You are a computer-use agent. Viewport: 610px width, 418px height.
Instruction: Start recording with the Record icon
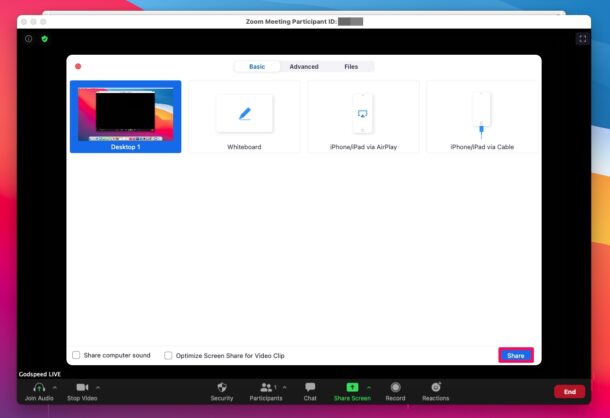point(395,391)
